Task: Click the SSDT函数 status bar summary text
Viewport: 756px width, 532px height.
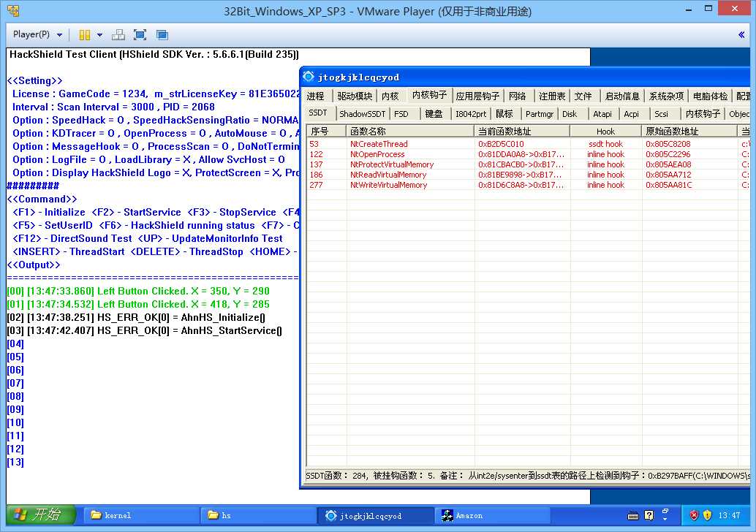Action: (x=527, y=476)
